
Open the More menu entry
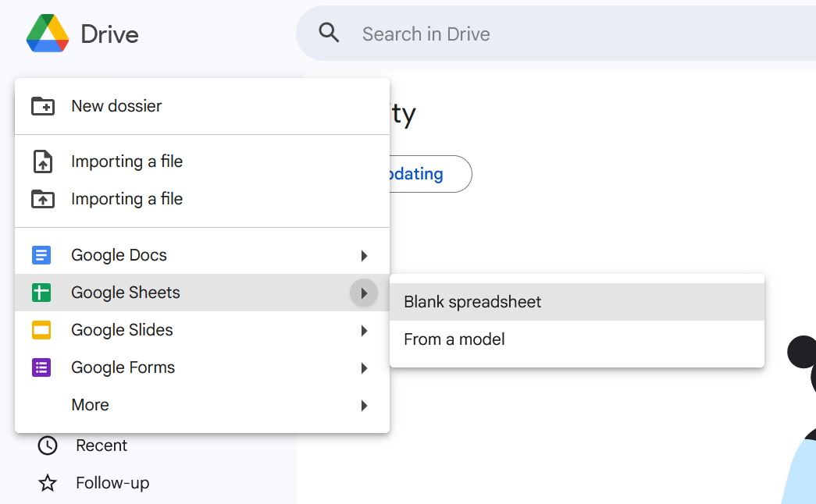pos(202,405)
